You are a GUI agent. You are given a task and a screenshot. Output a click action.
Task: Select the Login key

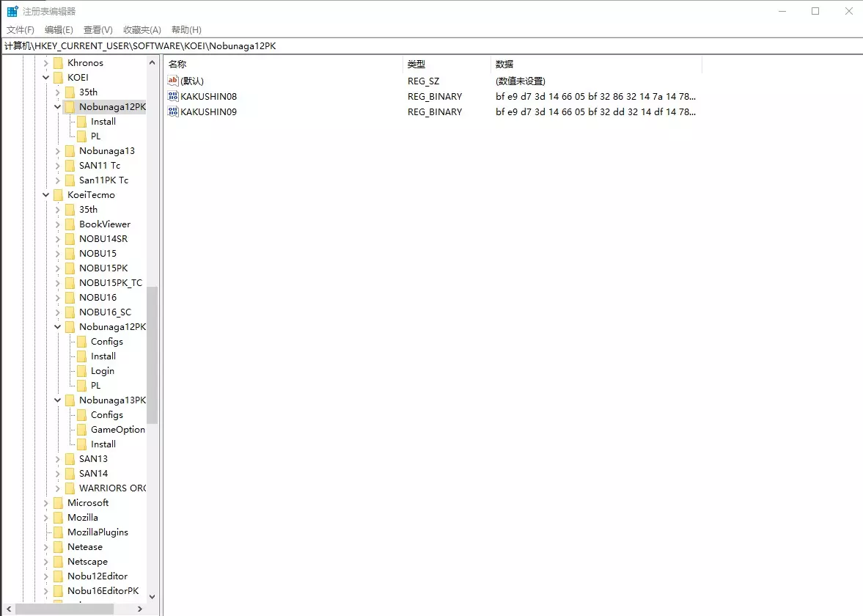pos(103,371)
